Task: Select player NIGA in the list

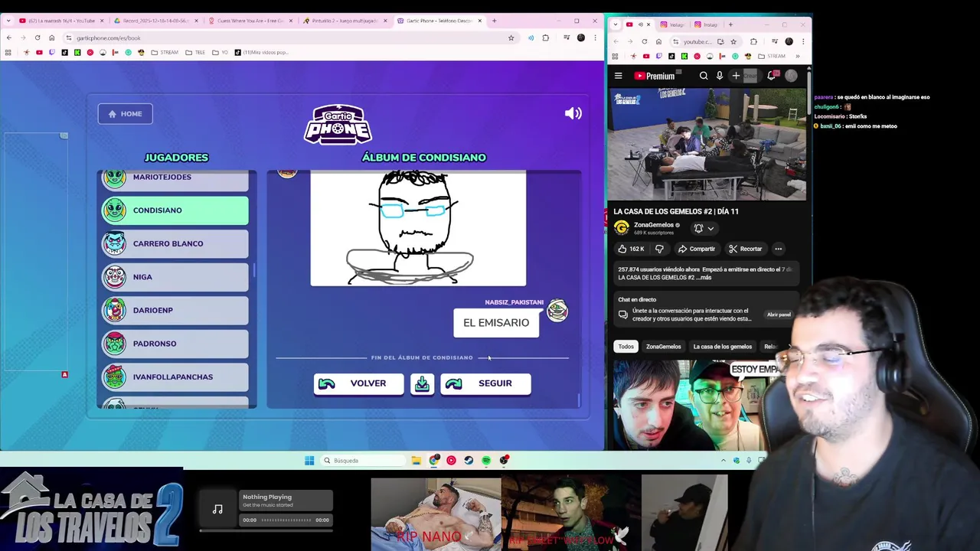Action: point(175,277)
